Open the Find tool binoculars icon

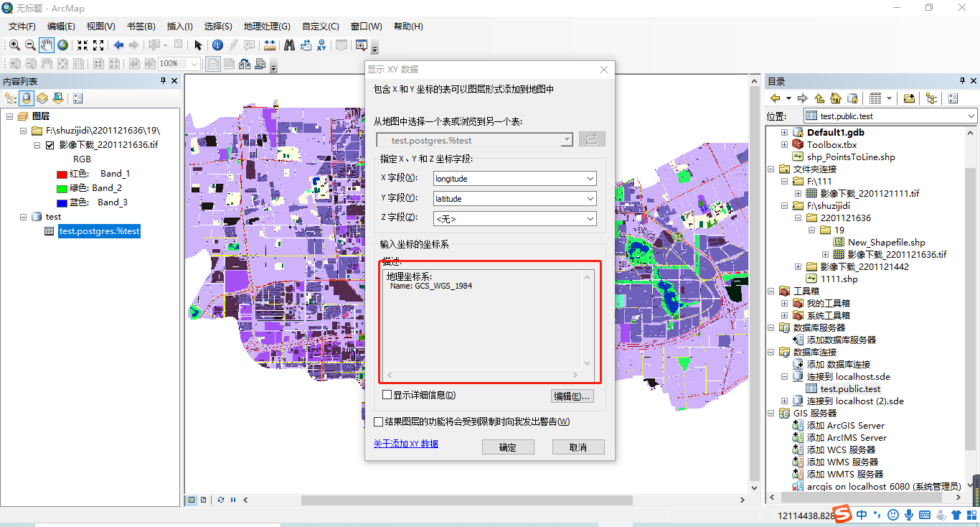(290, 45)
